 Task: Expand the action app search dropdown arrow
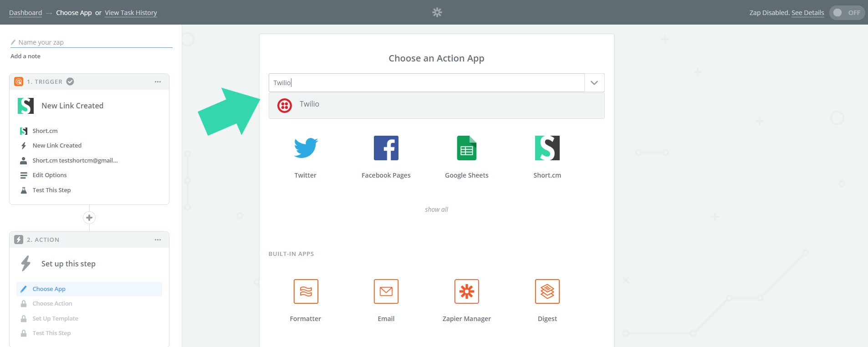594,83
